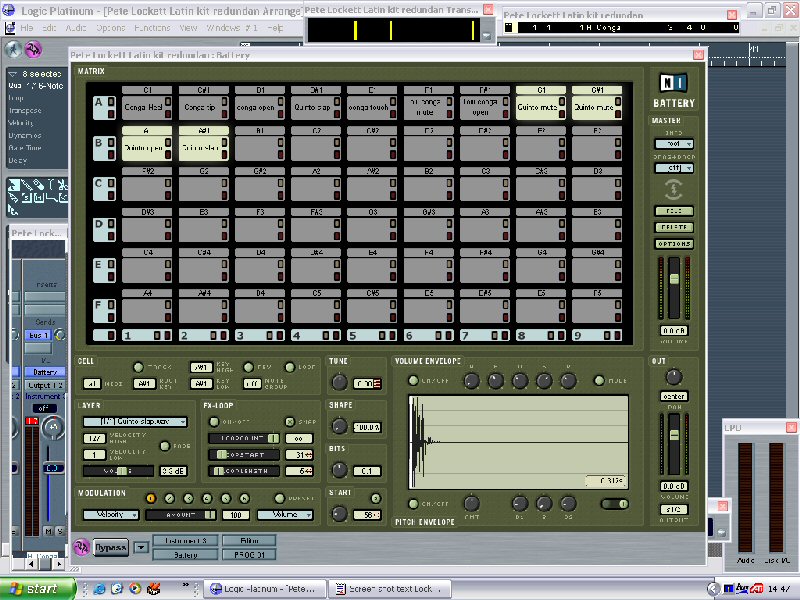Screen dimensions: 800x600
Task: Click the pink running man icon
Action: click(32, 49)
